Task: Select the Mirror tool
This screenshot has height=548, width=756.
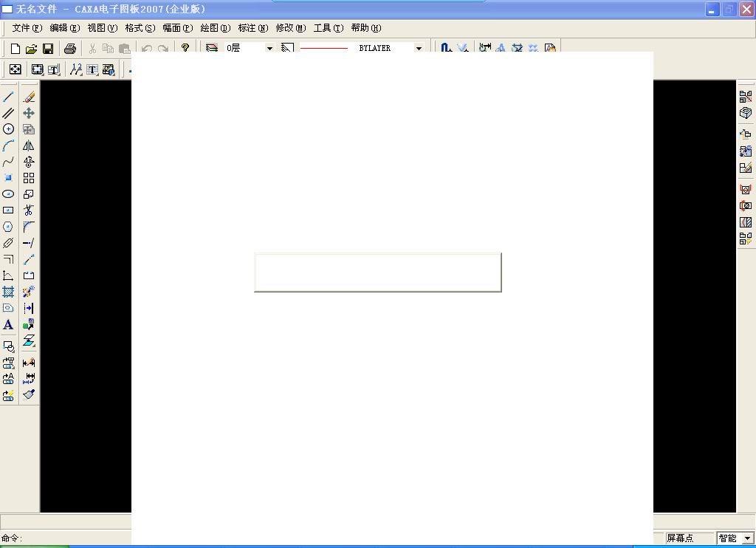Action: coord(28,145)
